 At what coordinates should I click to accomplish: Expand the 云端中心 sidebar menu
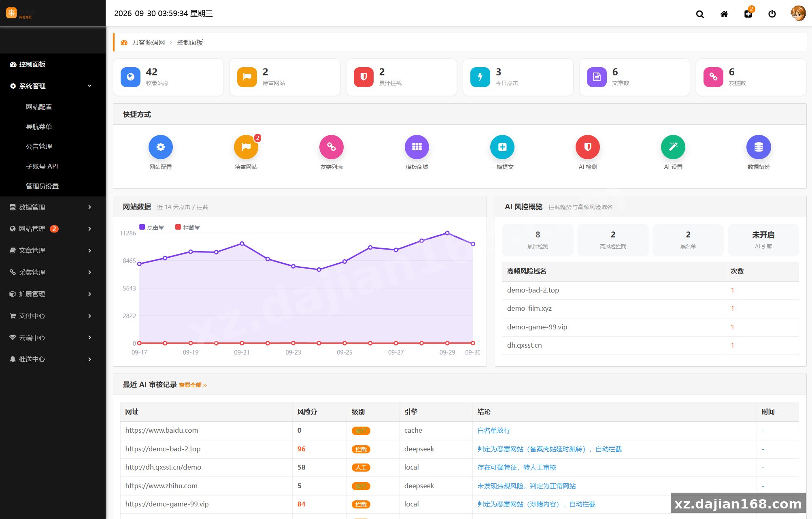(53, 337)
